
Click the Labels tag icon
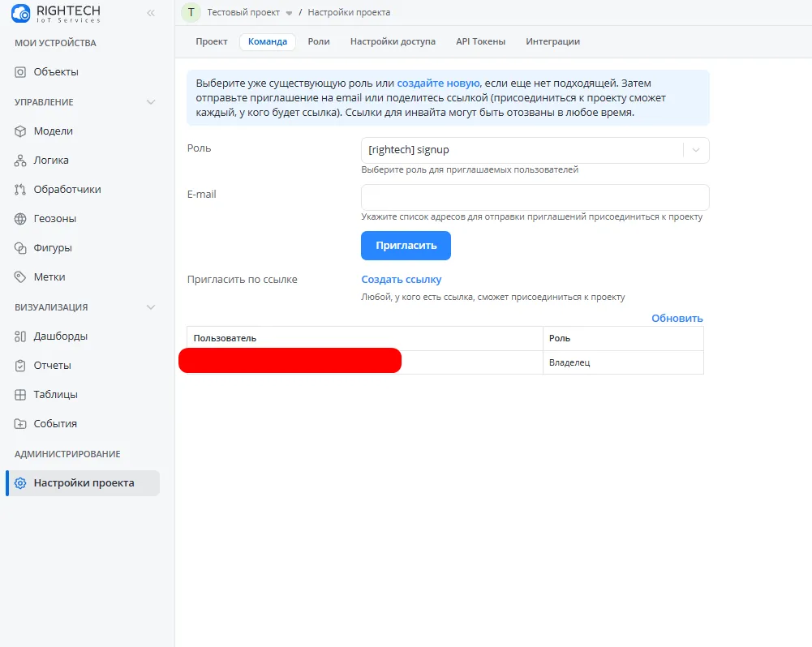tap(21, 277)
